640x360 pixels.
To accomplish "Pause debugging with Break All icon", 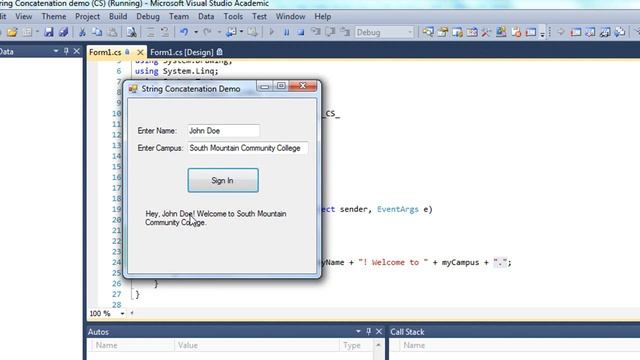I will pos(287,32).
